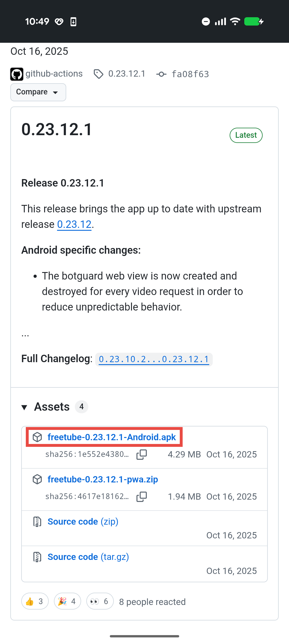Tap the github-actions avatar icon
The height and width of the screenshot is (644, 289).
(17, 74)
